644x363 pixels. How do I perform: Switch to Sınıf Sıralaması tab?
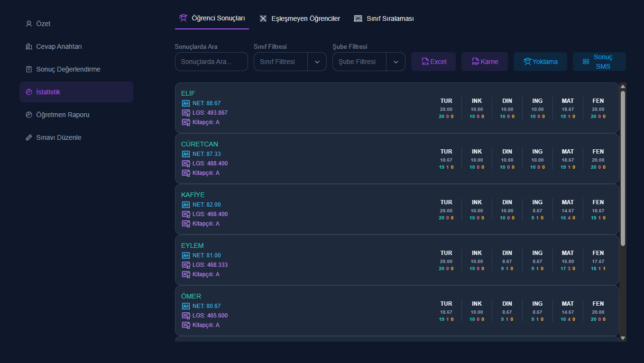[384, 18]
